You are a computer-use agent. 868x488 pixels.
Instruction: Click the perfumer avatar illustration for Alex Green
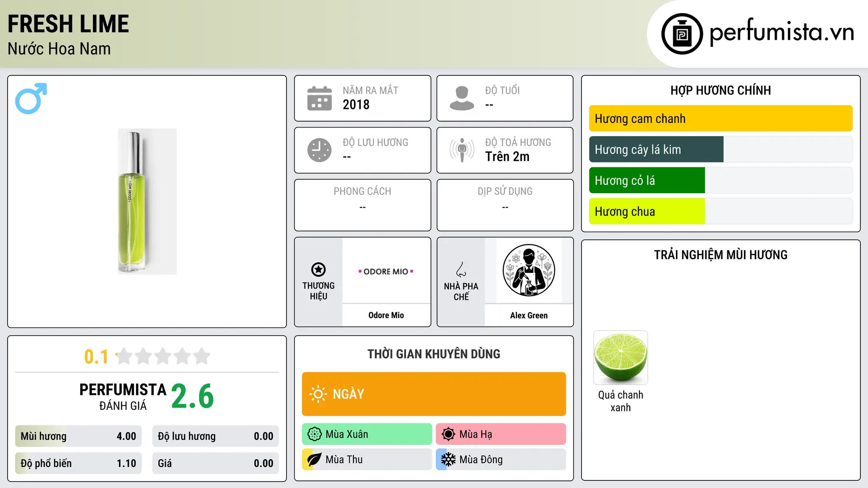pos(529,270)
